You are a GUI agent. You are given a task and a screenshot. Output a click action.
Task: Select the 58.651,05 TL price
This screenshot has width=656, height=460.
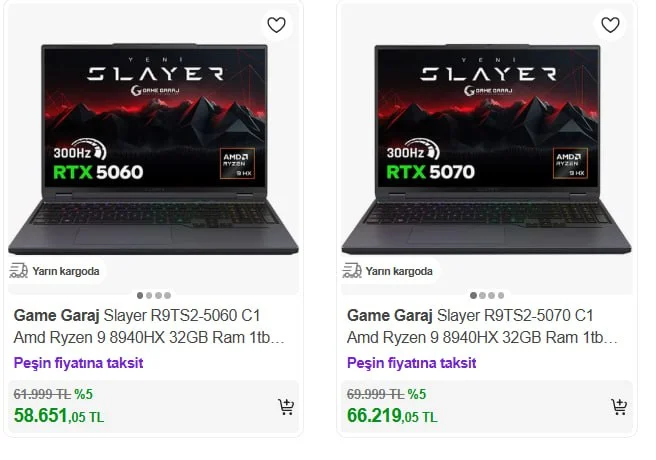(58, 415)
